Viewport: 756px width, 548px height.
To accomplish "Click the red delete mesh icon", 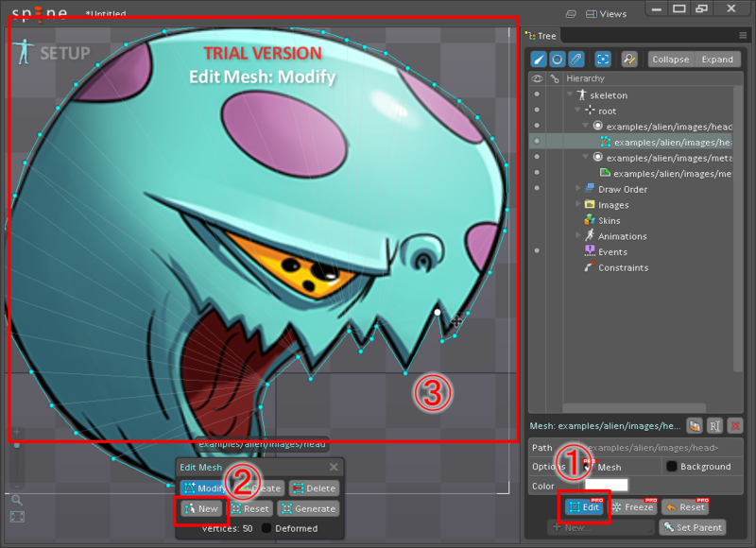I will pos(735,425).
